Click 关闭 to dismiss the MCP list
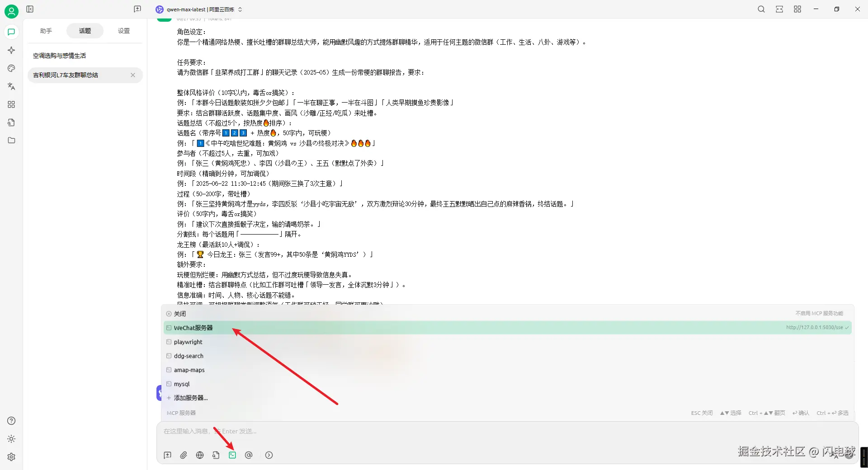The height and width of the screenshot is (470, 868). tap(176, 313)
